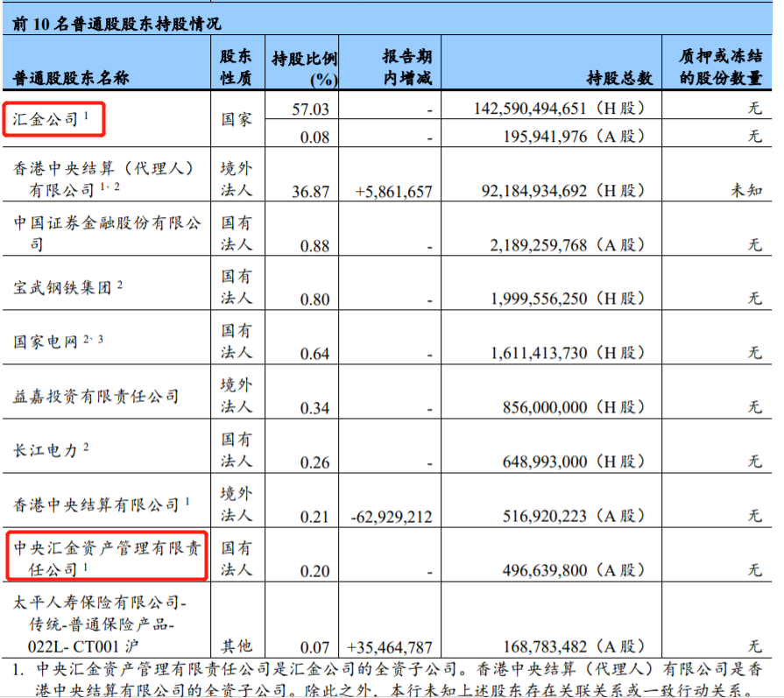
Task: Click the 195,941,976 (A股) share count
Action: (574, 136)
